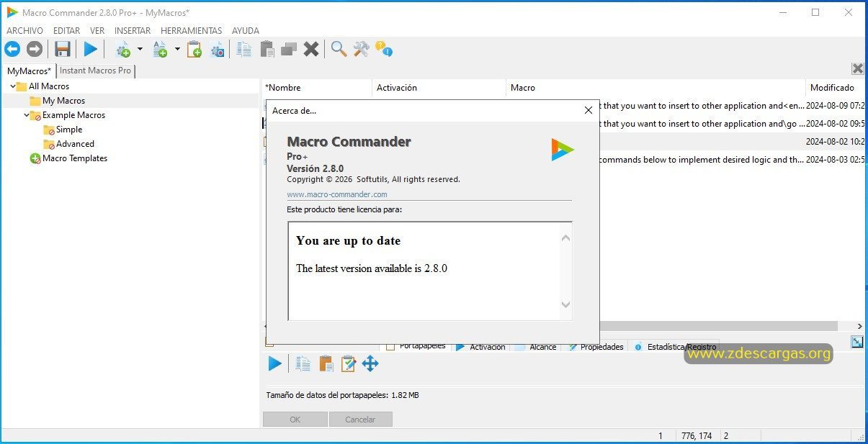Screen dimensions: 868x444
Task: Click the new macro gear-plus toolbar icon
Action: point(123,49)
